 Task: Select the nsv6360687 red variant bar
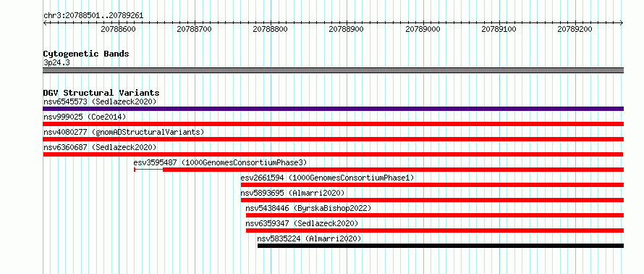(333, 154)
